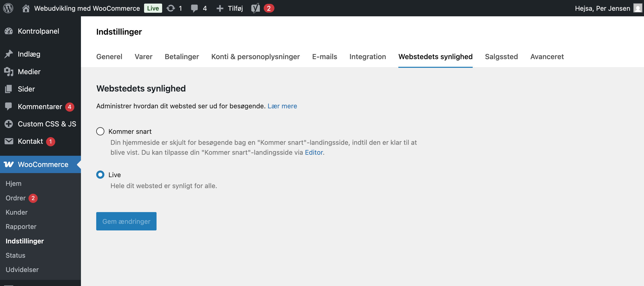The width and height of the screenshot is (644, 286).
Task: Switch to the Avanceret tab
Action: tap(547, 57)
